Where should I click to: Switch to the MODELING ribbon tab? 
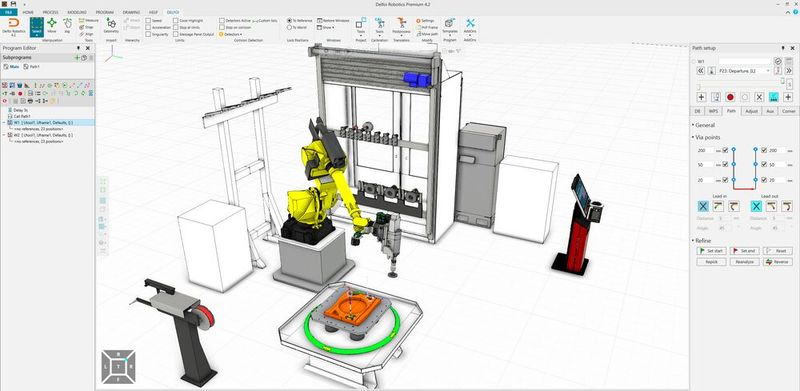(77, 12)
